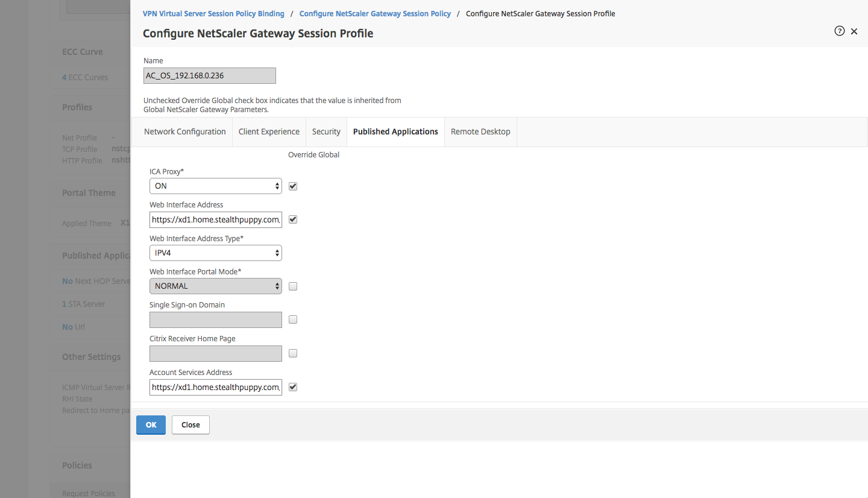The height and width of the screenshot is (498, 868).
Task: Click 4 ECC Curves link in background page
Action: (85, 77)
